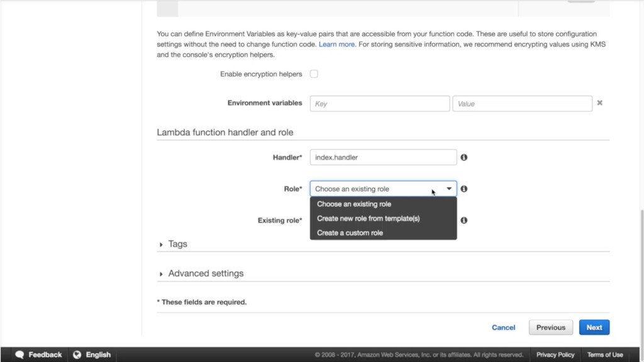Screen dimensions: 644x362
Task: Click the Cancel link
Action: point(503,327)
